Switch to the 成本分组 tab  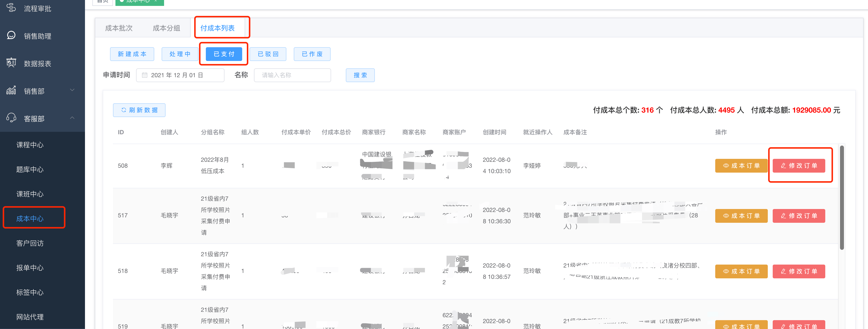pos(166,28)
